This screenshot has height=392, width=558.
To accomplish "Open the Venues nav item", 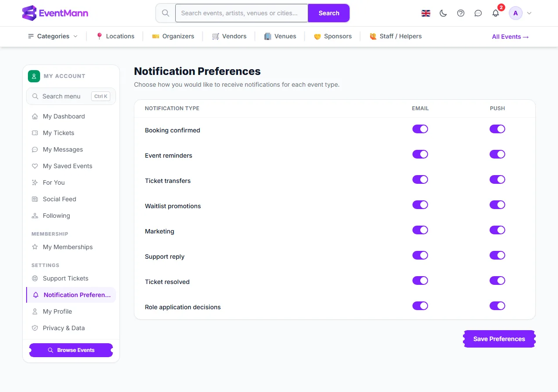I will 280,36.
